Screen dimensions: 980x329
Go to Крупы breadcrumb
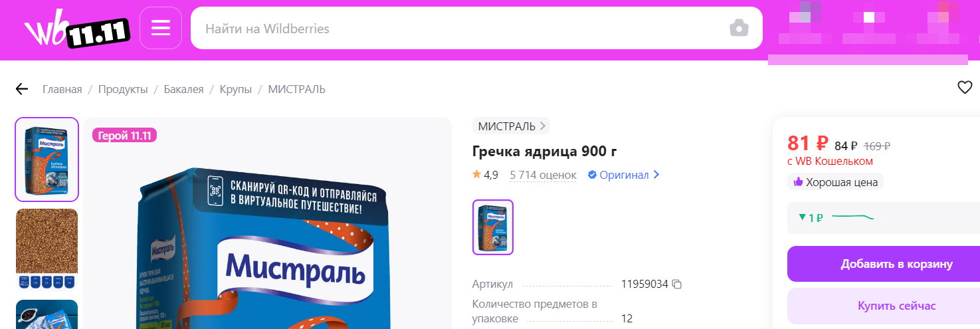point(236,89)
